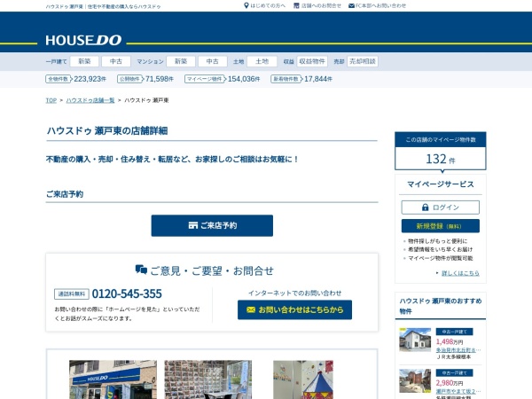Open 詳しくはこちら link
The height and width of the screenshot is (399, 532).
460,273
